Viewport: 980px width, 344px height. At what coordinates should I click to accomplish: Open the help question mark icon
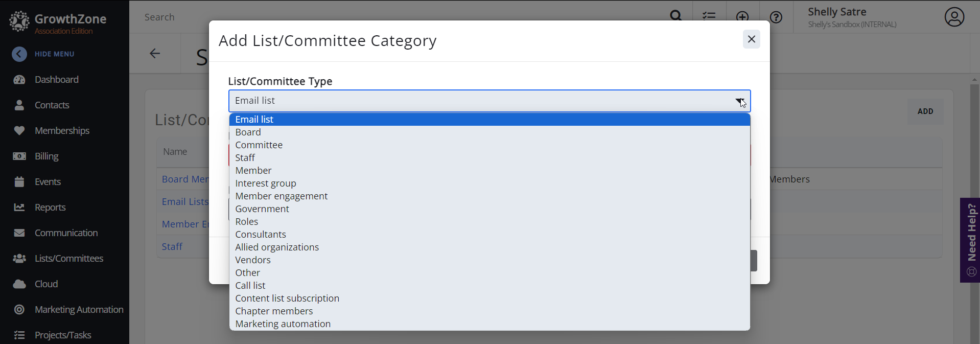click(776, 17)
